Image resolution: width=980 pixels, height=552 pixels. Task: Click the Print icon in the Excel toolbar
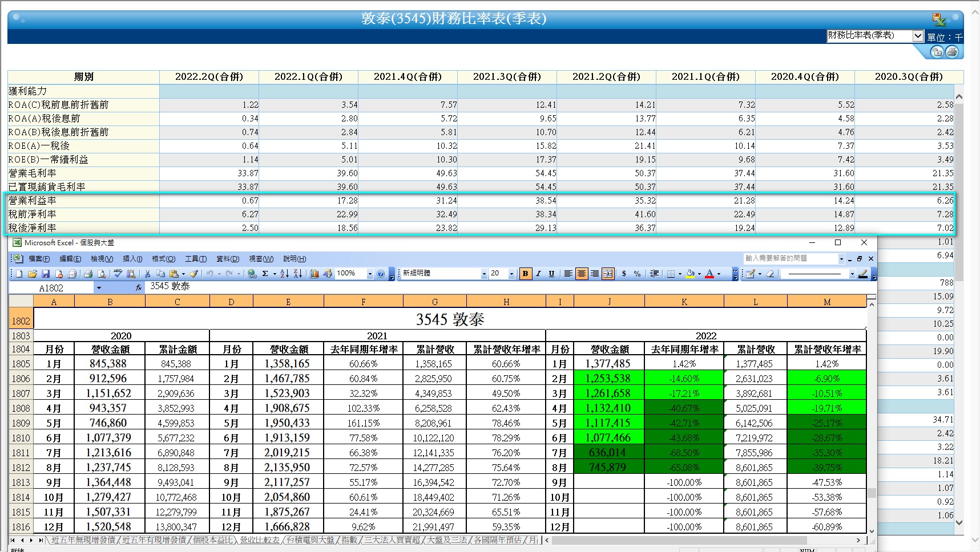pyautogui.click(x=88, y=274)
